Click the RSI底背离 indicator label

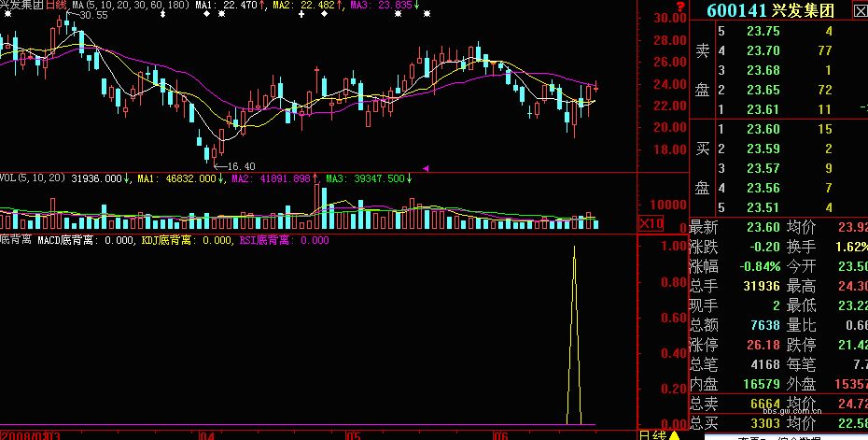(265, 240)
